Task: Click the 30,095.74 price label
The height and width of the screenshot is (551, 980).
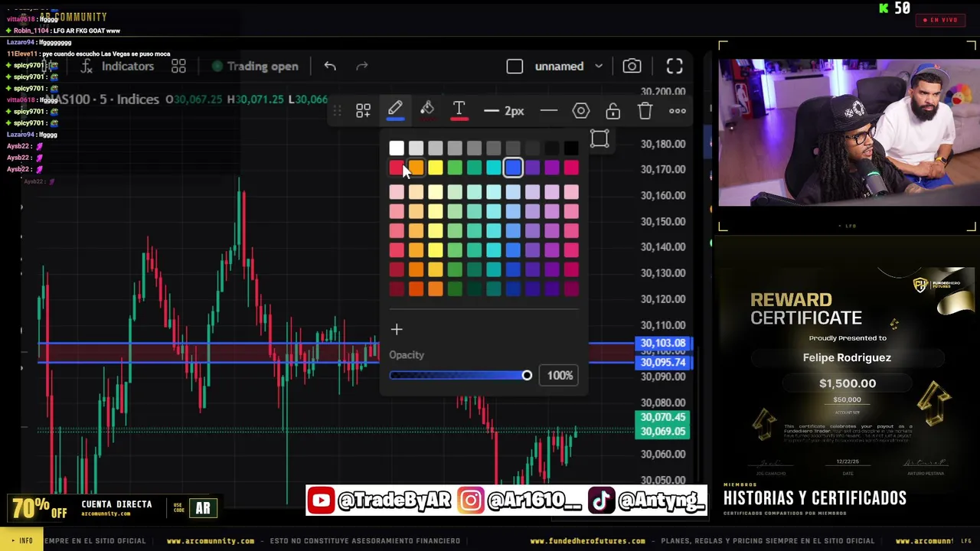Action: 663,363
